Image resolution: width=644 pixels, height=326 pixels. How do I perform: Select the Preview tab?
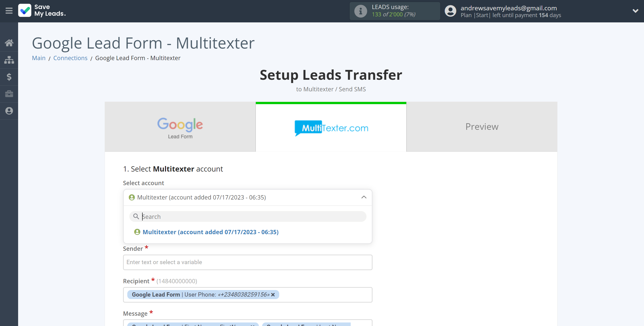481,127
